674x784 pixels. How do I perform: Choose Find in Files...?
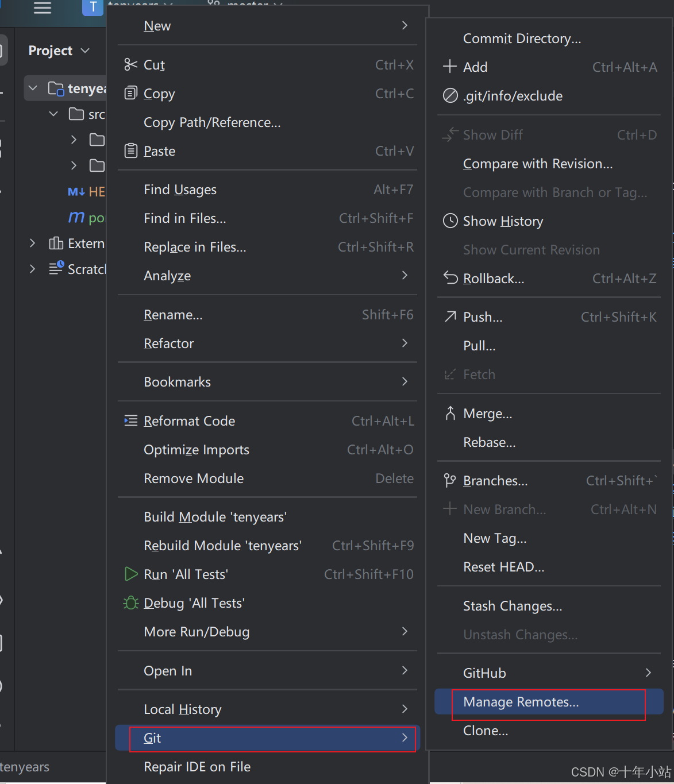(268, 218)
